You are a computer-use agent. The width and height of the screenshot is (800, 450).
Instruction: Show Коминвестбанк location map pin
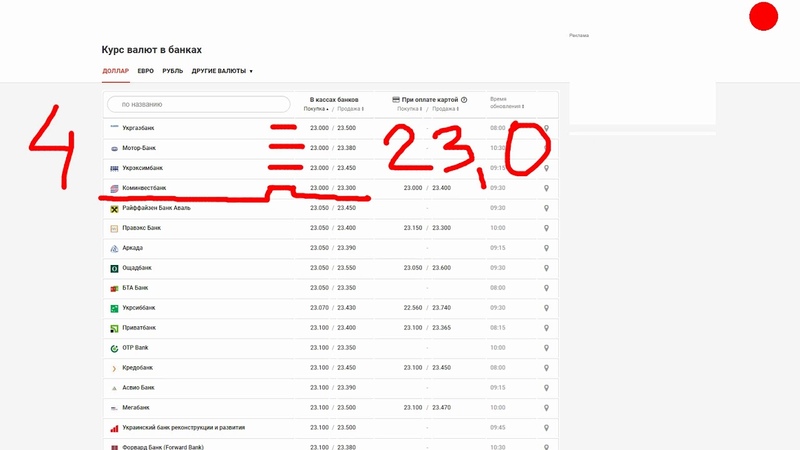[x=546, y=188]
